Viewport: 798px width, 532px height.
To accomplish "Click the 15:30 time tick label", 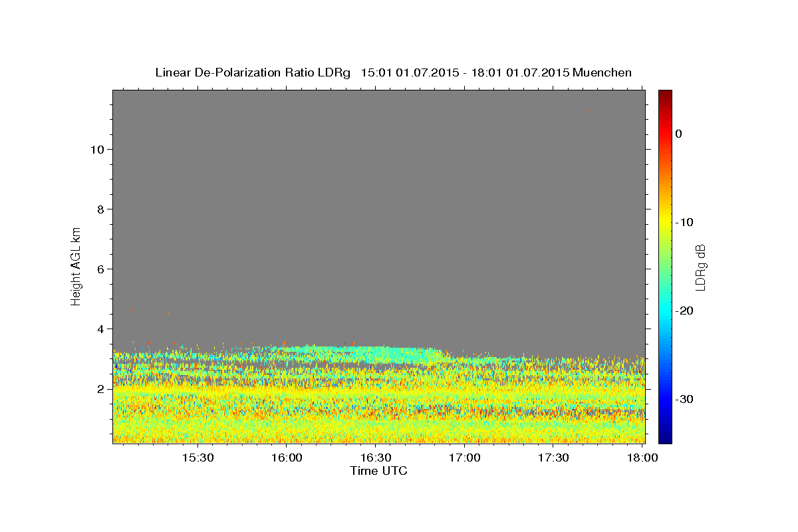I will pos(198,458).
